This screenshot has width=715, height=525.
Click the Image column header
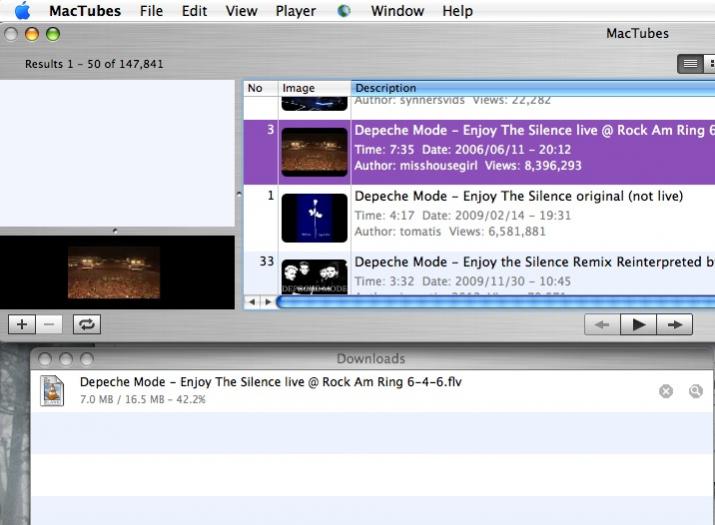(x=314, y=88)
